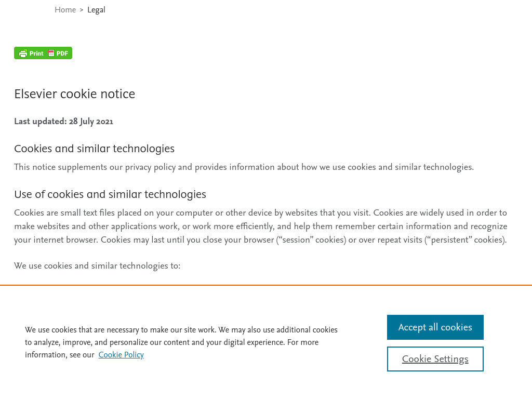Click the orange divider line above cookie banner
532x399 pixels.
266,285
